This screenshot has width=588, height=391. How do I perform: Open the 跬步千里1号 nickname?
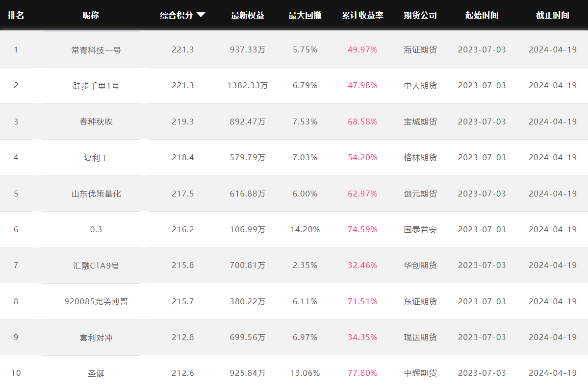point(96,86)
